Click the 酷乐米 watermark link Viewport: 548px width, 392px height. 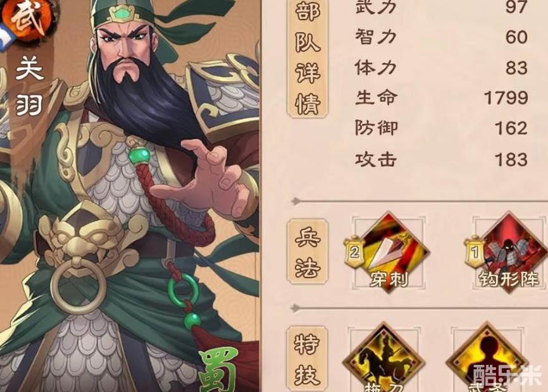508,375
